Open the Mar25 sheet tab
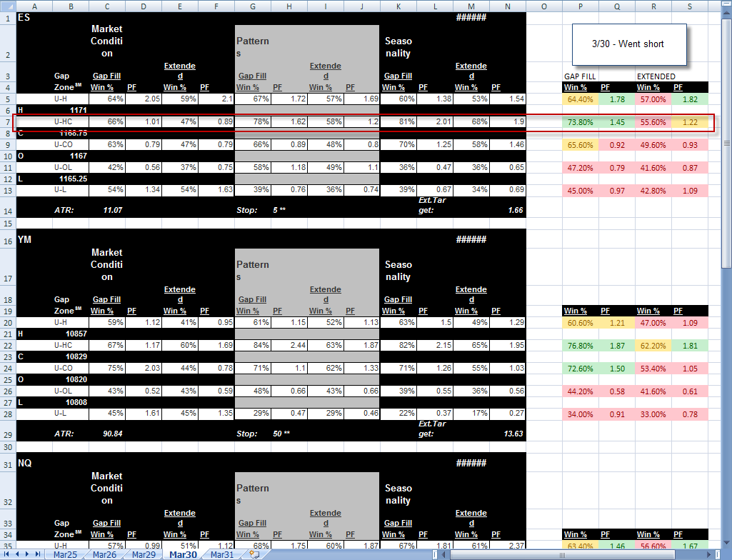Screen dimensions: 732x560 tap(65, 554)
